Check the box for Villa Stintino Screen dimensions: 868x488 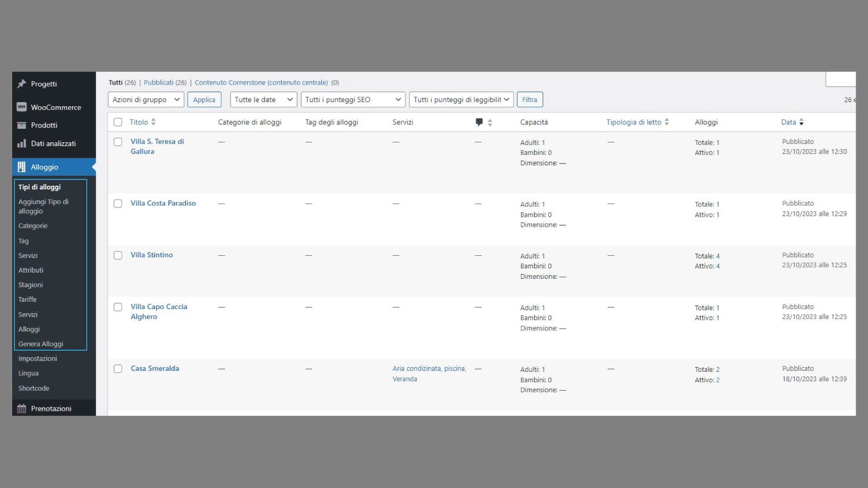coord(118,255)
